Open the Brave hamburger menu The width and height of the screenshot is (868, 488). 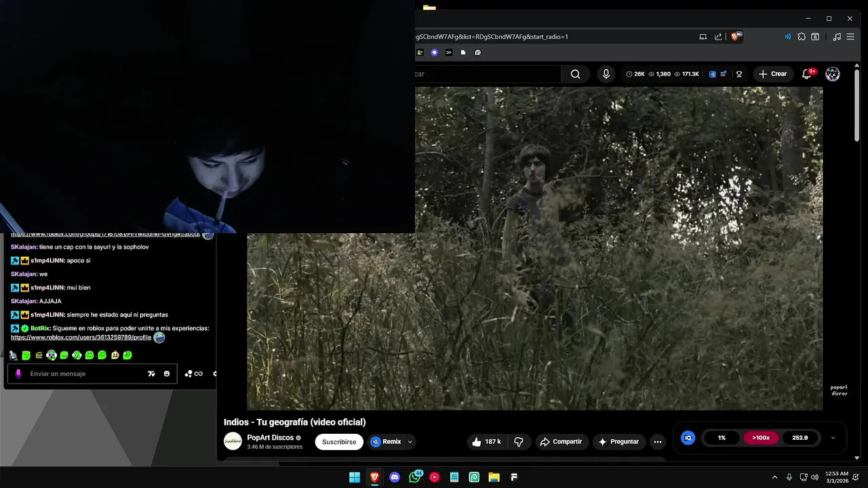pos(850,37)
